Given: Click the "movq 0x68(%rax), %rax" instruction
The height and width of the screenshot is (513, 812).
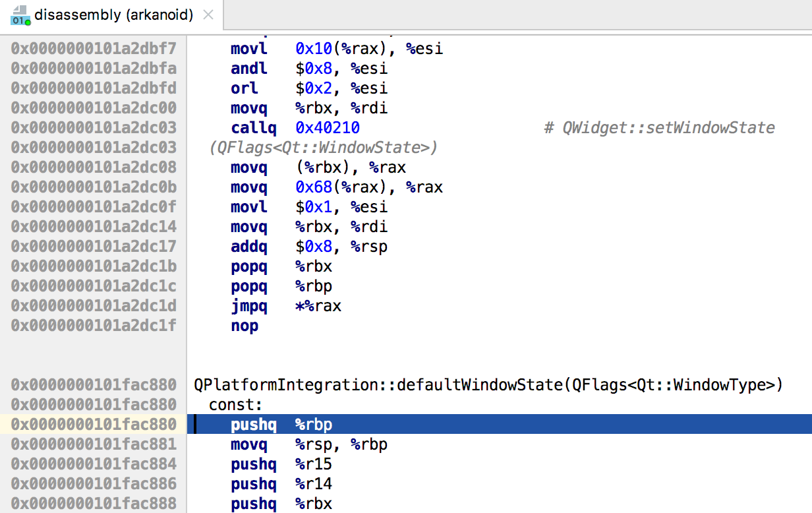Looking at the screenshot, I should click(x=336, y=187).
